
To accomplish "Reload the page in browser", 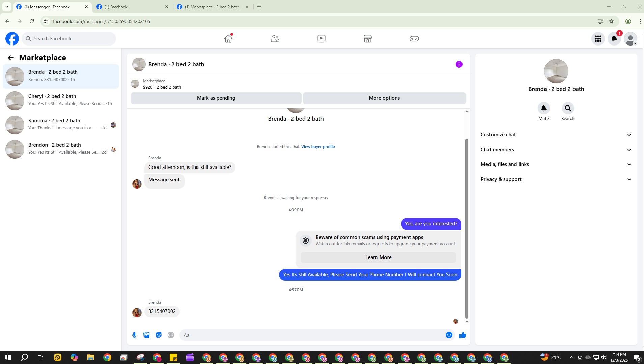I will (32, 21).
